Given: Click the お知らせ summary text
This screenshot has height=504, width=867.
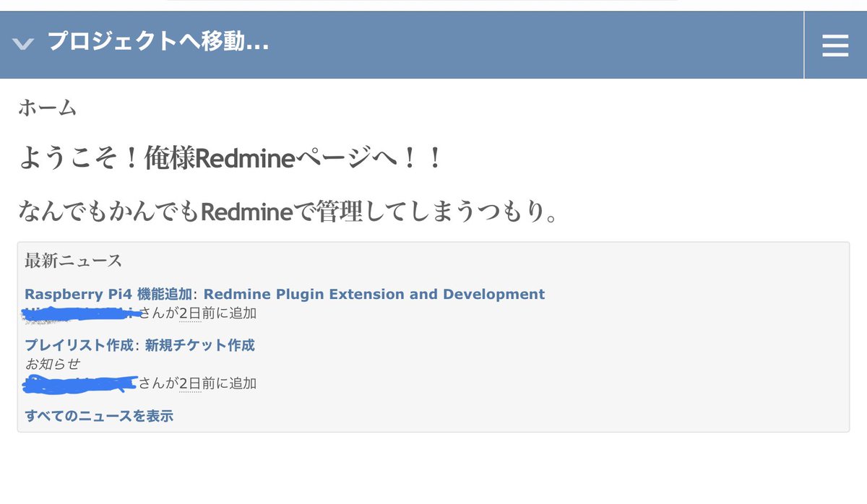Looking at the screenshot, I should (x=52, y=364).
